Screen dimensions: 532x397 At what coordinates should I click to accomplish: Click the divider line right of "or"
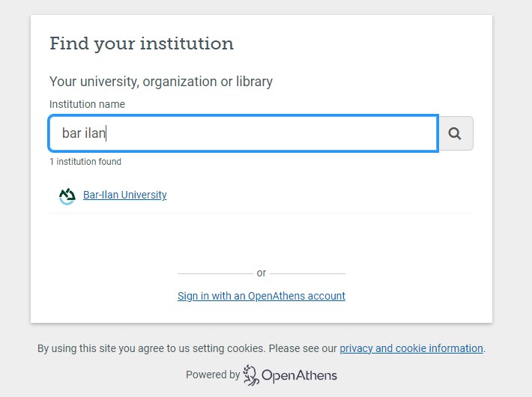pos(307,273)
